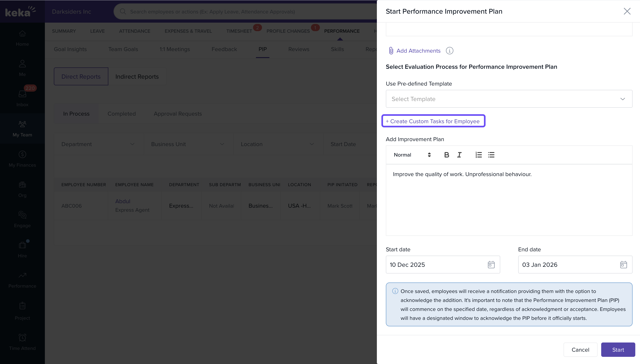The width and height of the screenshot is (640, 364).
Task: Open the End date calendar icon
Action: [623, 265]
